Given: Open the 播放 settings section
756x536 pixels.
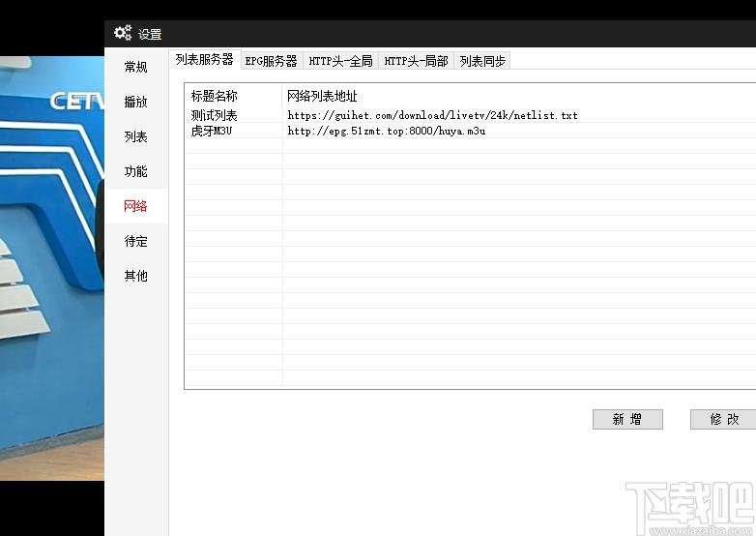Looking at the screenshot, I should [x=136, y=103].
